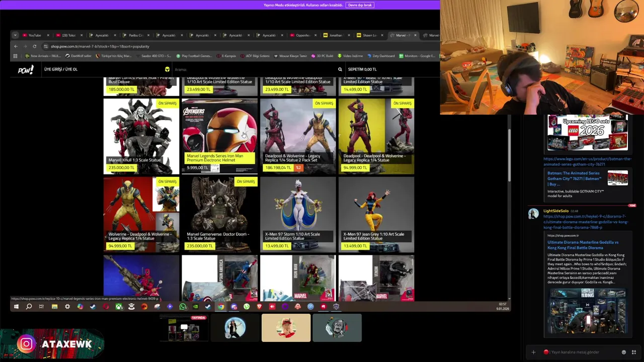Click the POW! store logo
Viewport: 644px width, 362px height.
point(25,70)
